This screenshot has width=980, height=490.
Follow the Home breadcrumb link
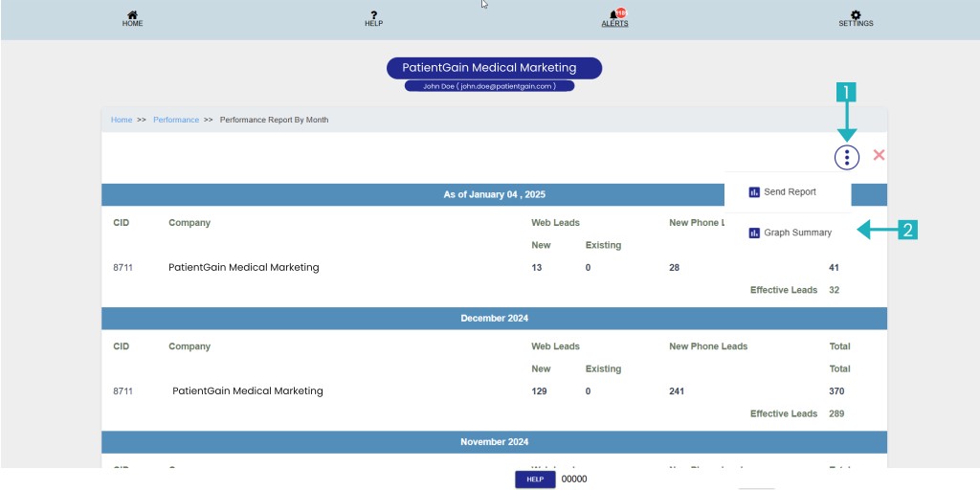(x=122, y=120)
